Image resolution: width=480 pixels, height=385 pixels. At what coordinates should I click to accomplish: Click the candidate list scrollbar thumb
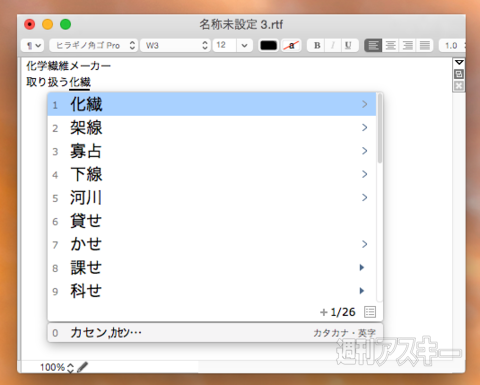tap(380, 128)
